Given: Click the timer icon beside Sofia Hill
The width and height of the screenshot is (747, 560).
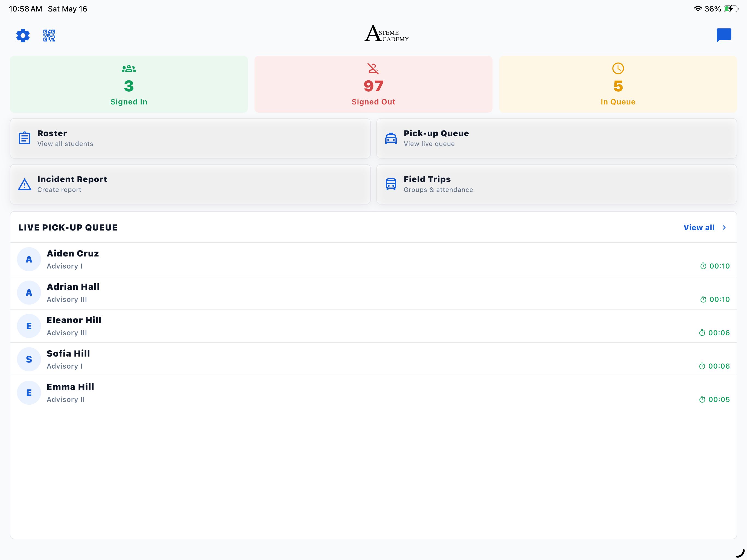Looking at the screenshot, I should [x=702, y=366].
